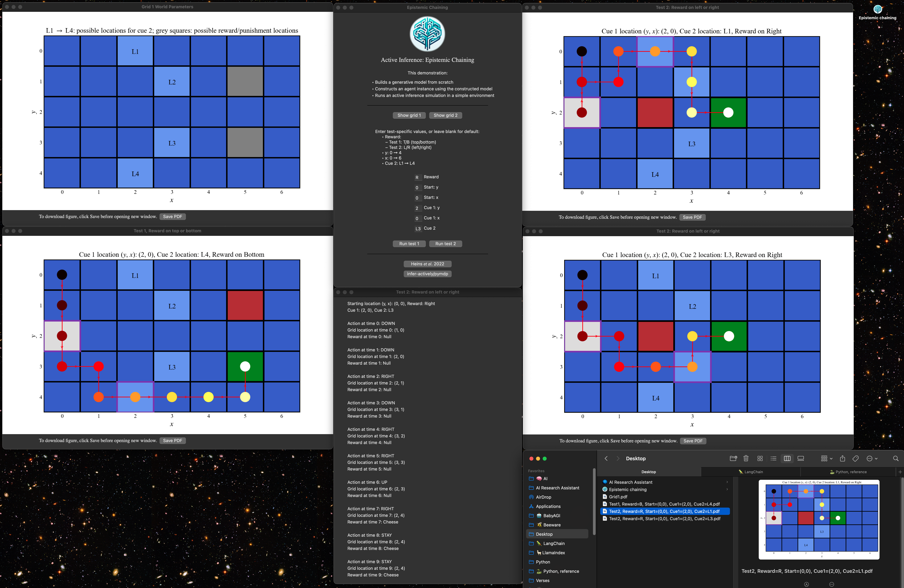Click the Finder back navigation arrow
The width and height of the screenshot is (904, 588).
point(606,458)
